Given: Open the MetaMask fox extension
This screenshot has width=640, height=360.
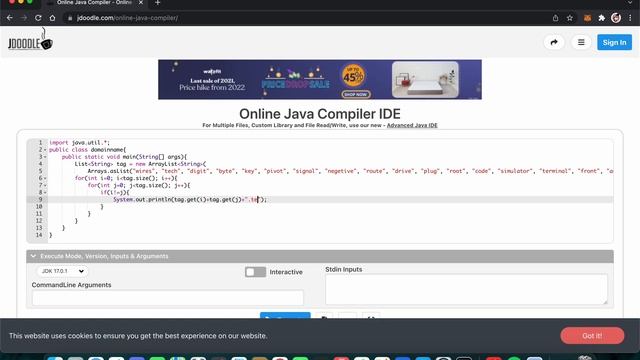Looking at the screenshot, I should pyautogui.click(x=587, y=18).
